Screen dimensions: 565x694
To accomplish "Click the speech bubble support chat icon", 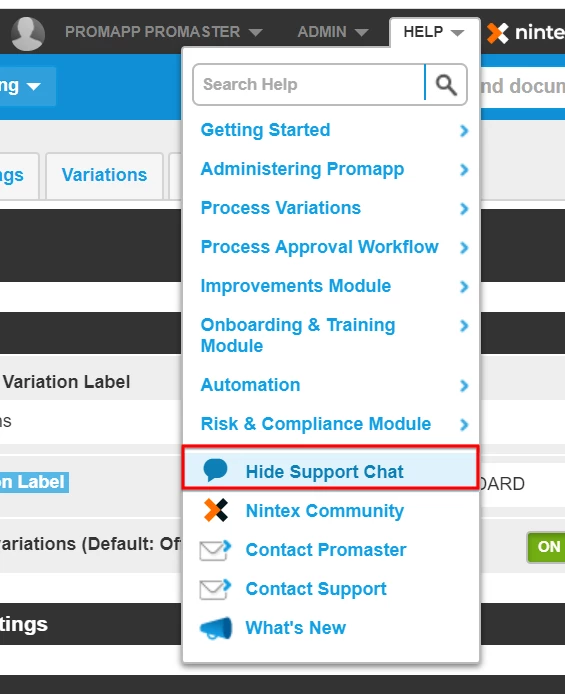I will (215, 470).
